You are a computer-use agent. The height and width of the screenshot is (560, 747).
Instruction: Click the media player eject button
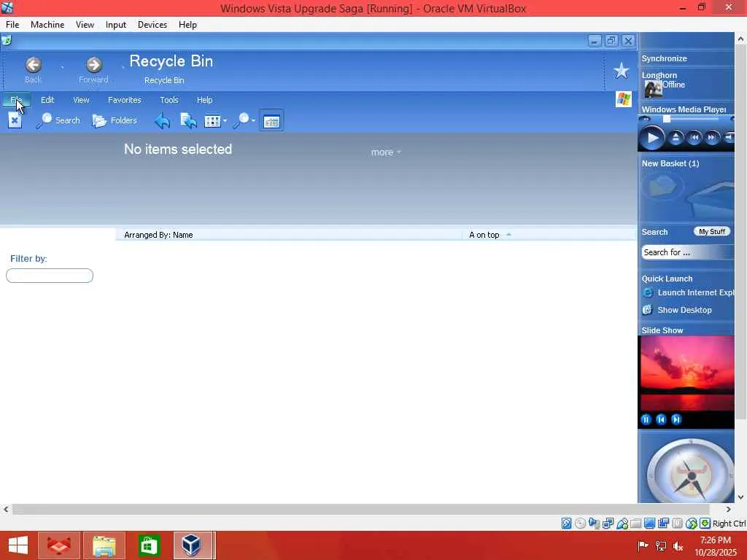[x=676, y=138]
